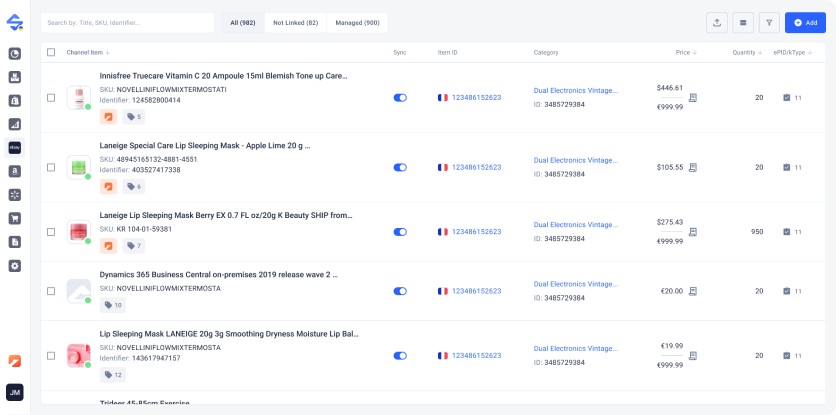Click the export upload icon button
This screenshot has height=415, width=836.
click(717, 22)
